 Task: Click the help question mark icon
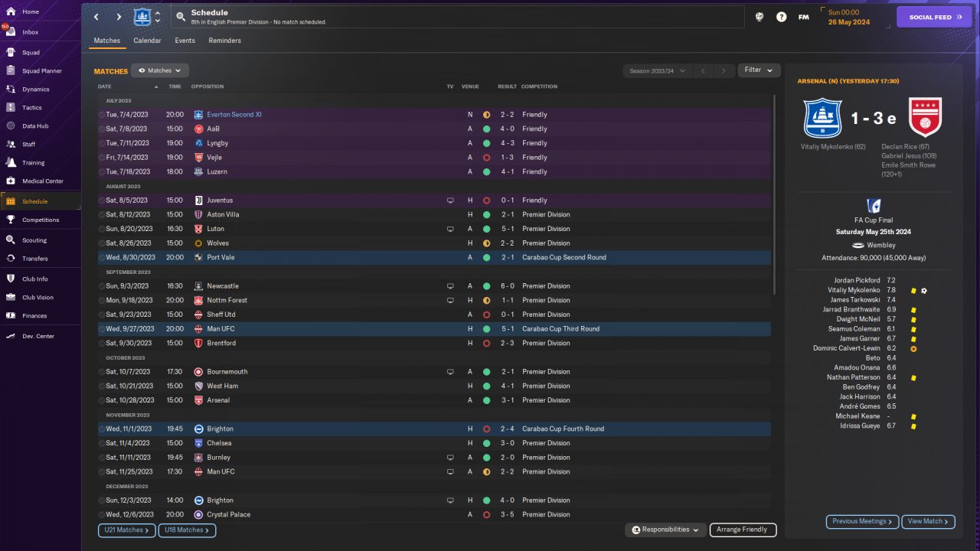[x=781, y=17]
